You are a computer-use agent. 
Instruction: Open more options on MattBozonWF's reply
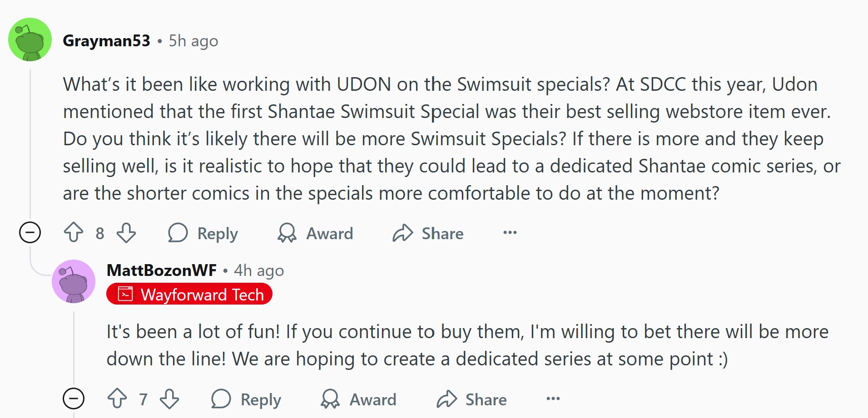tap(553, 399)
